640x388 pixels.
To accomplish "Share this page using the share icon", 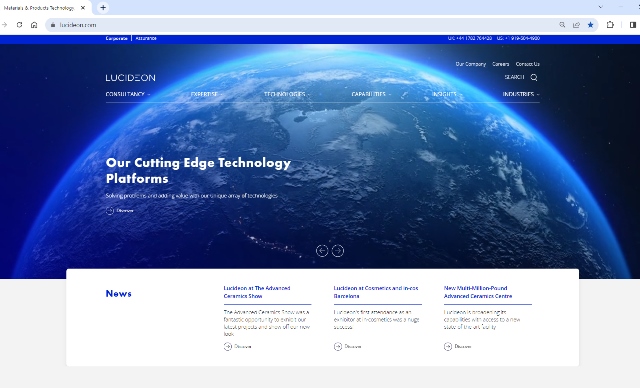I will [576, 25].
